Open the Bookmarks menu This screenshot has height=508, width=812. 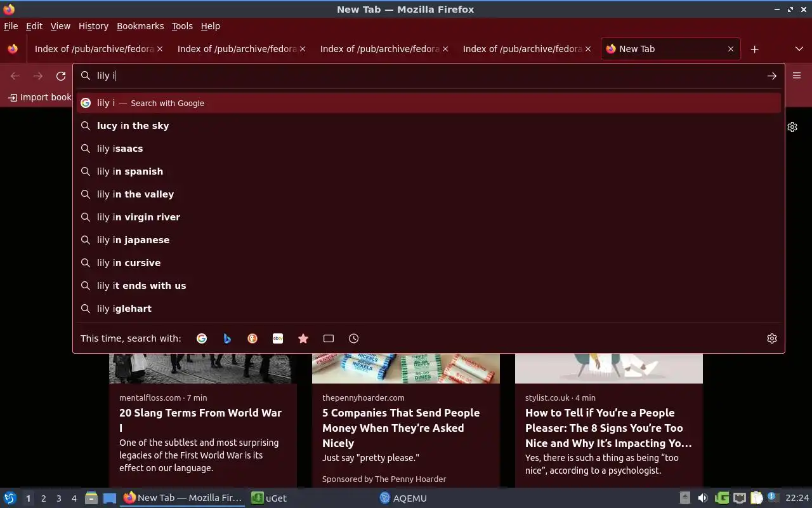[x=140, y=26]
